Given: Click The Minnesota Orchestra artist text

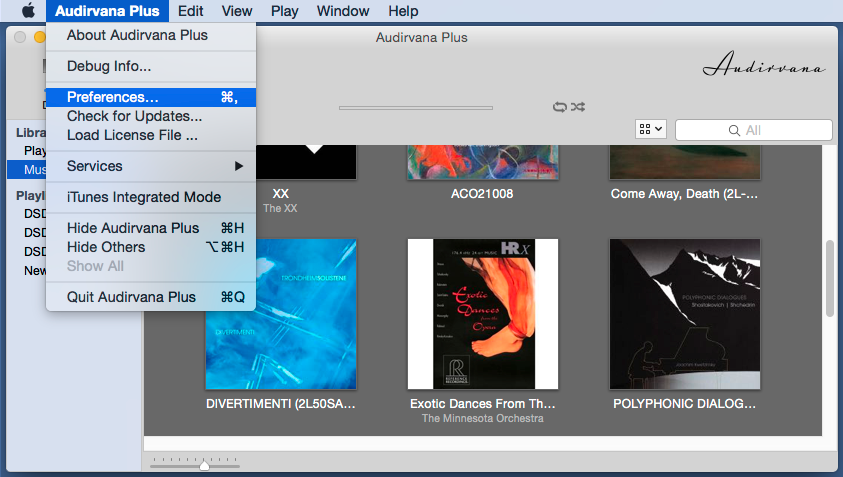Looking at the screenshot, I should 483,418.
